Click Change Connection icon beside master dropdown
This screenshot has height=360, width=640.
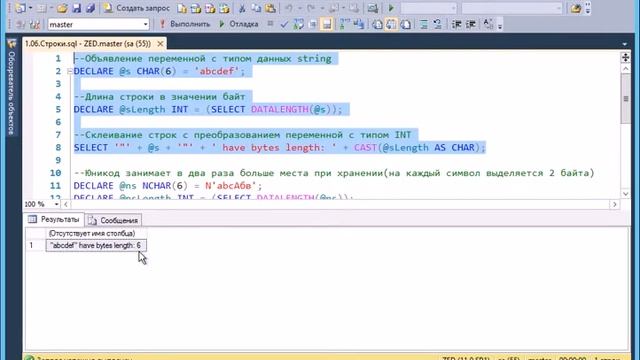click(x=35, y=24)
